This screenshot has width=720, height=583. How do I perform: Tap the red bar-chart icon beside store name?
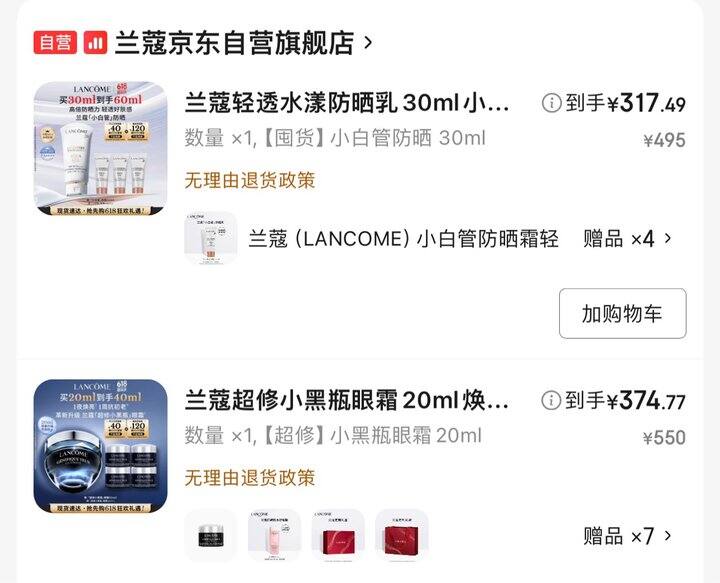click(96, 43)
